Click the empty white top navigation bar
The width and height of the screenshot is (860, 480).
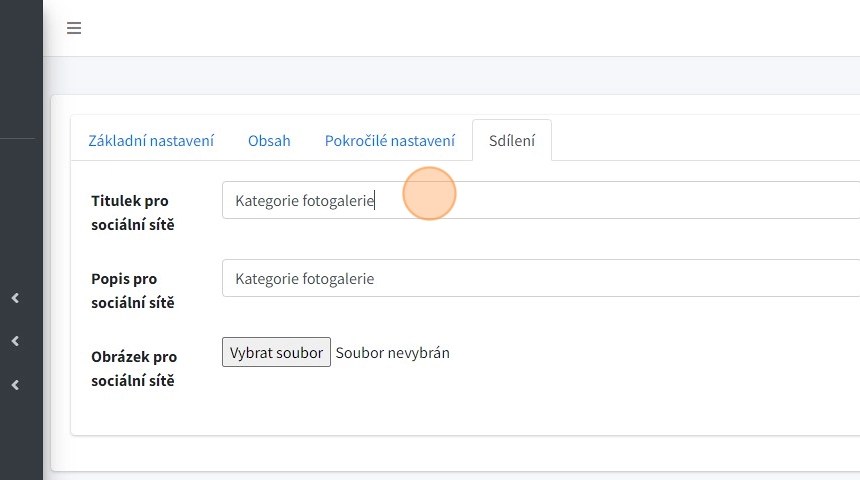point(450,28)
